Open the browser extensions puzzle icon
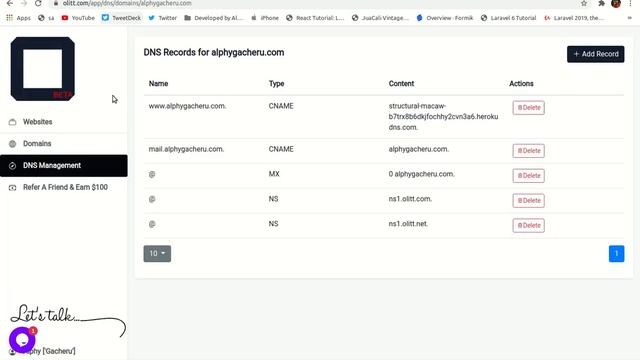640x360 pixels. coord(601,3)
